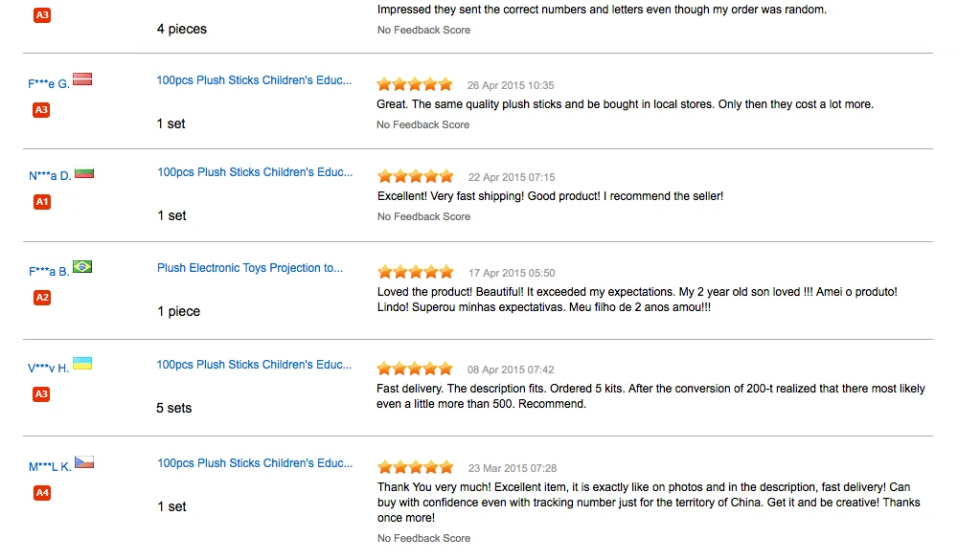Click the Ukraine flag next to V***v H.

[x=82, y=364]
